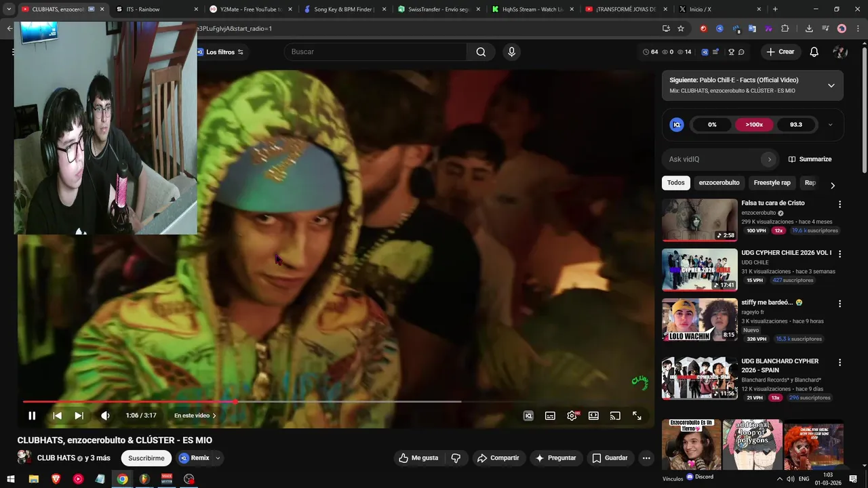Open the CLUB HATS channel link
Image resolution: width=868 pixels, height=488 pixels.
click(56, 458)
